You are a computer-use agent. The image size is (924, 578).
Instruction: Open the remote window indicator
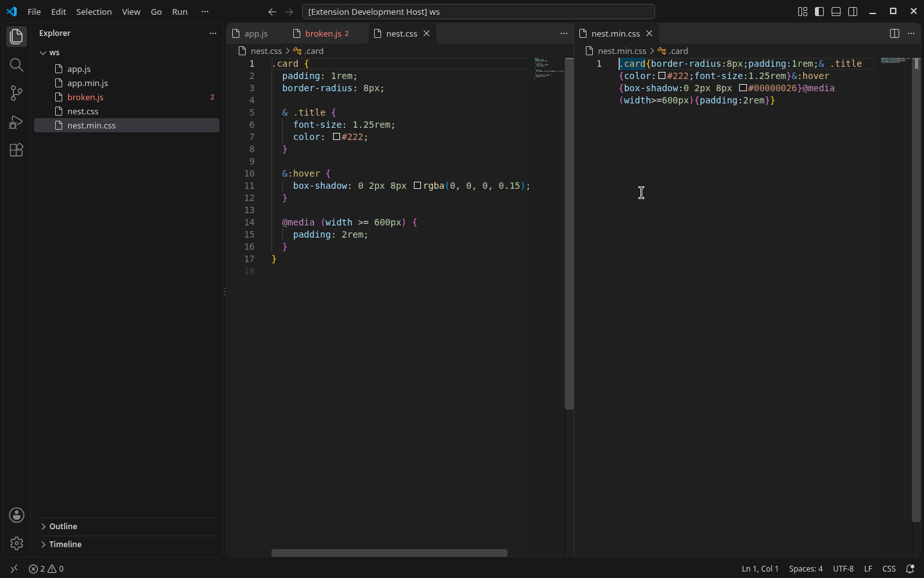point(13,569)
